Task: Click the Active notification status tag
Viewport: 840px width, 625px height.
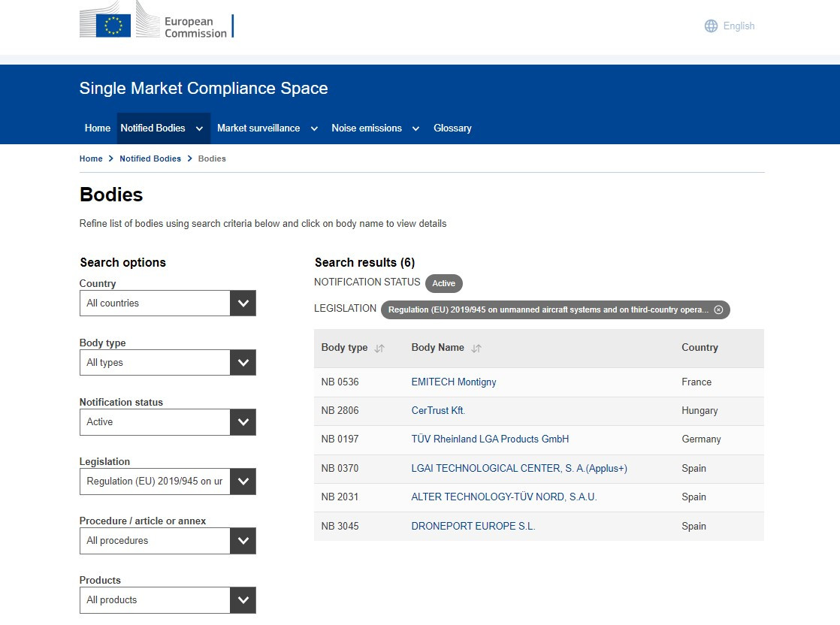Action: point(444,283)
